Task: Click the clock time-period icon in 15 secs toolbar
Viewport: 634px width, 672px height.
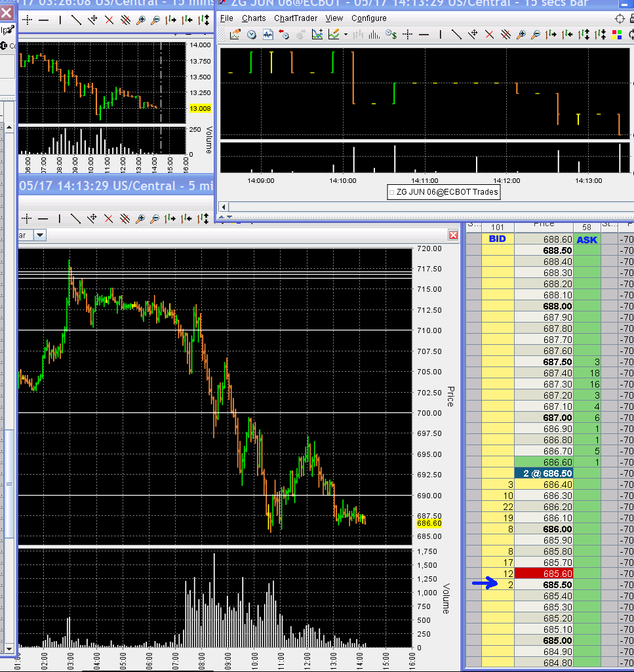Action: (252, 35)
